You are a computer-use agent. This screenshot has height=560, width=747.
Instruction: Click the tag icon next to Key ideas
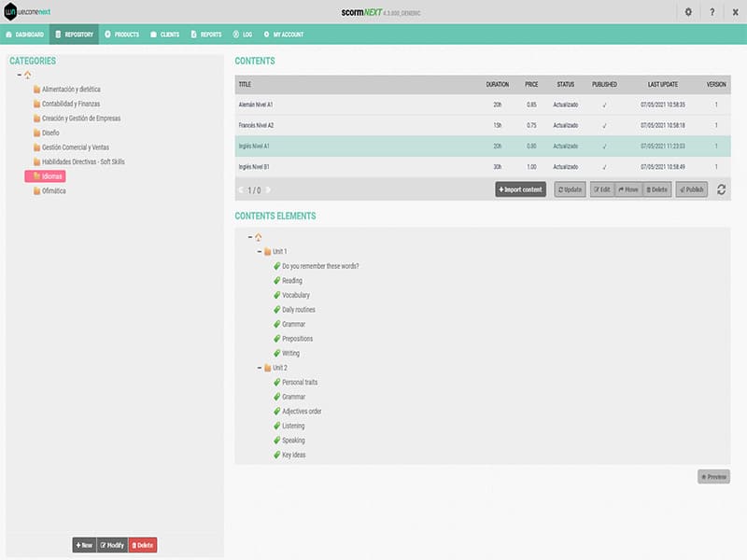[x=276, y=455]
